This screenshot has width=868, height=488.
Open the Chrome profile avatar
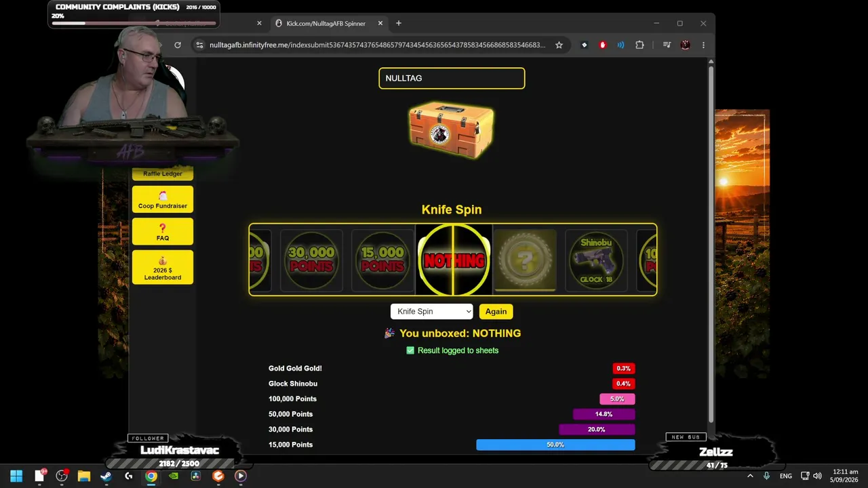(685, 45)
